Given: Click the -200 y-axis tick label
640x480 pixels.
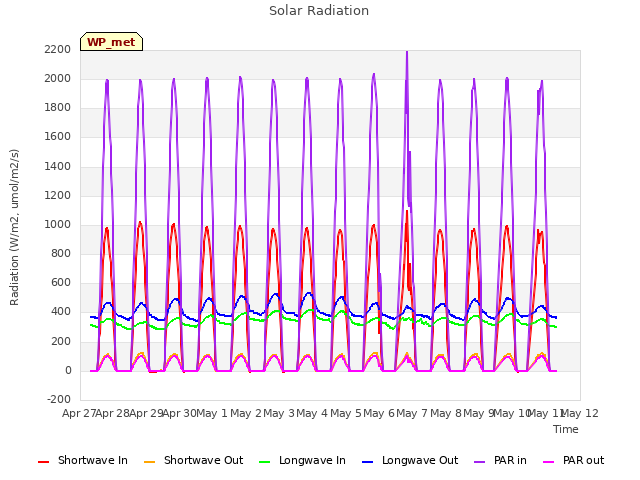Looking at the screenshot, I should 59,400.
